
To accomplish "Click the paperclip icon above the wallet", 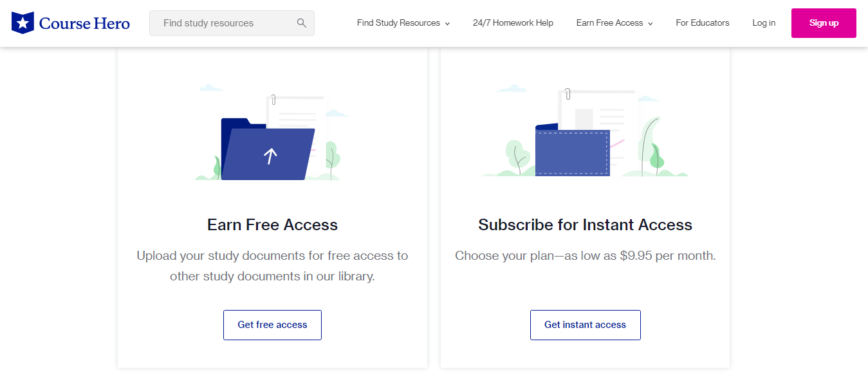I will 568,94.
